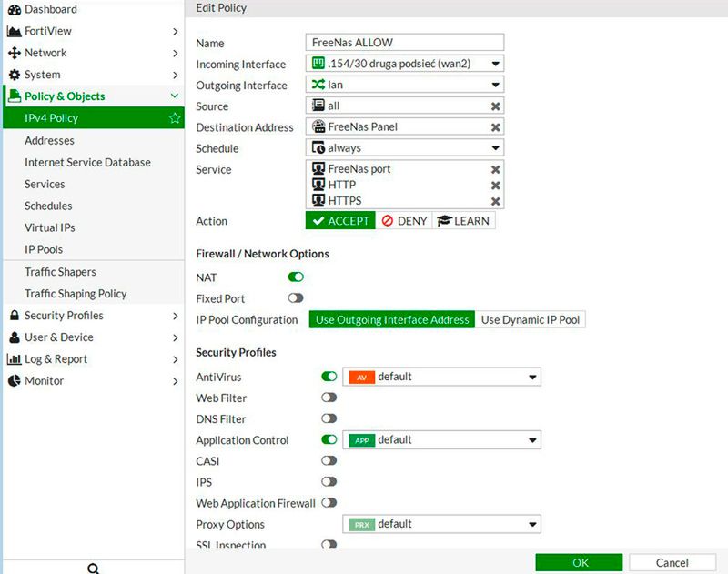Click the Security Profiles lock icon

(15, 316)
